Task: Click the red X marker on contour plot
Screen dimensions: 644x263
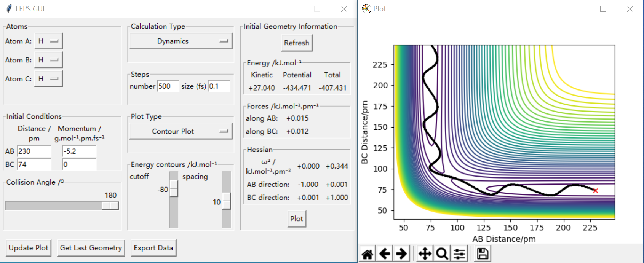Action: click(x=596, y=191)
